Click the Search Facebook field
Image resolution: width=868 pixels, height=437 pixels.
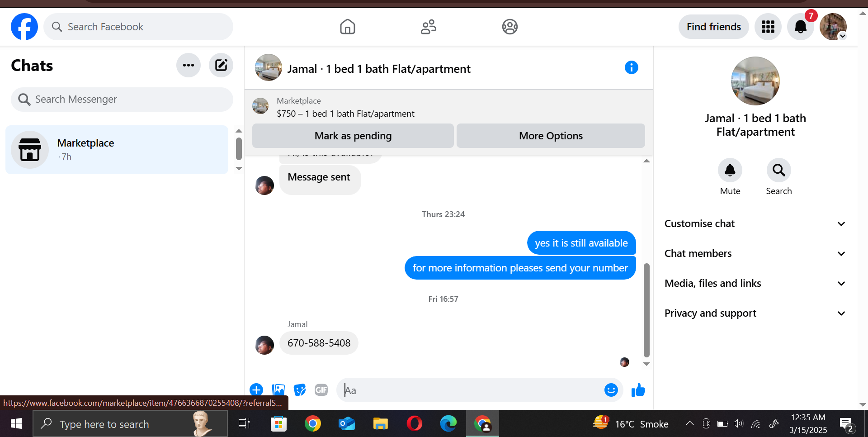(138, 27)
